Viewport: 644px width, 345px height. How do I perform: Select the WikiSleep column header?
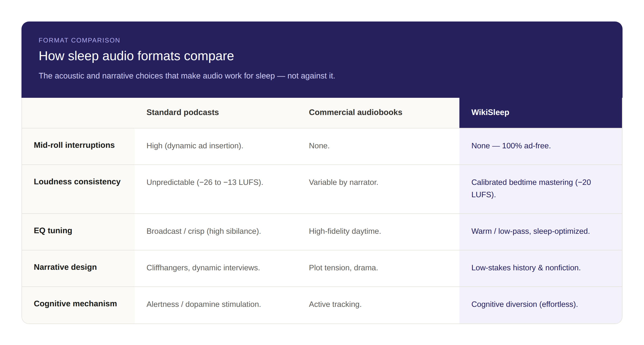click(x=490, y=112)
